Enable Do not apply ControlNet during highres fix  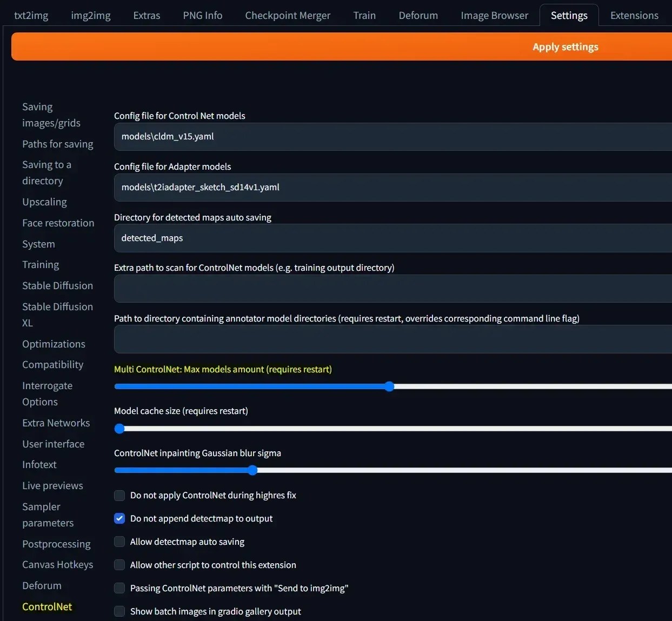(119, 495)
